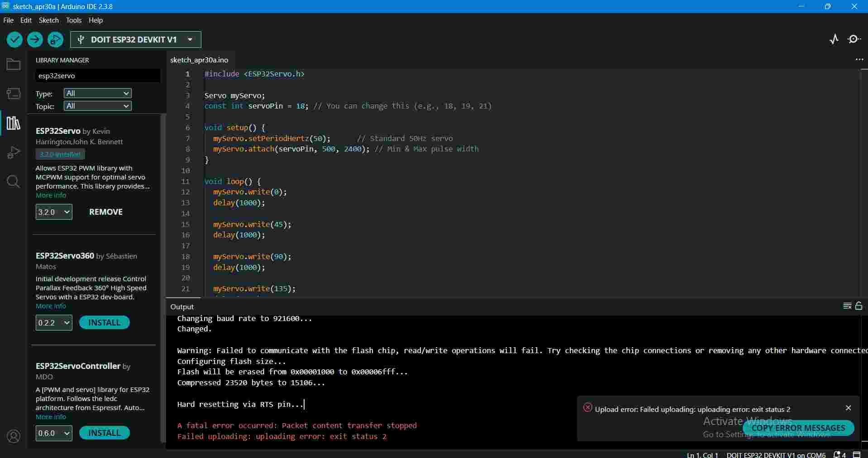Screen dimensions: 868x458
Task: Open the Sketchbook folder sidebar icon
Action: click(x=13, y=65)
